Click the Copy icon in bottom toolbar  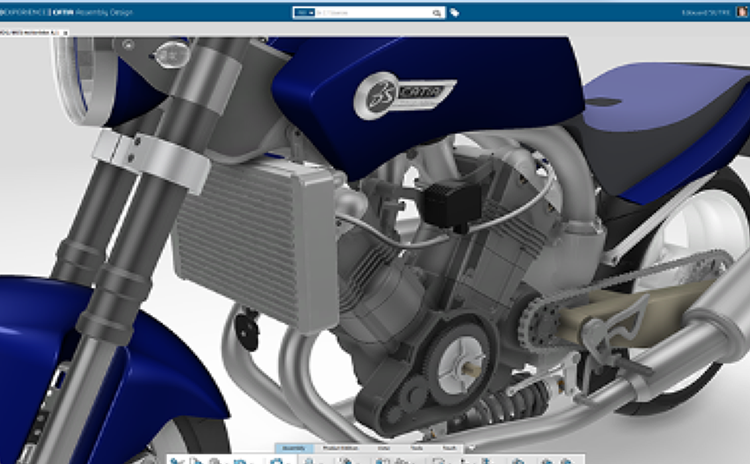click(196, 460)
